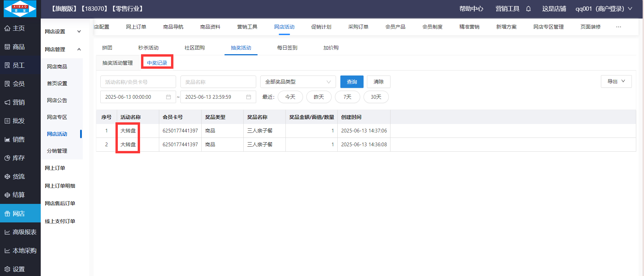Click the AIBAO logo

point(20,9)
